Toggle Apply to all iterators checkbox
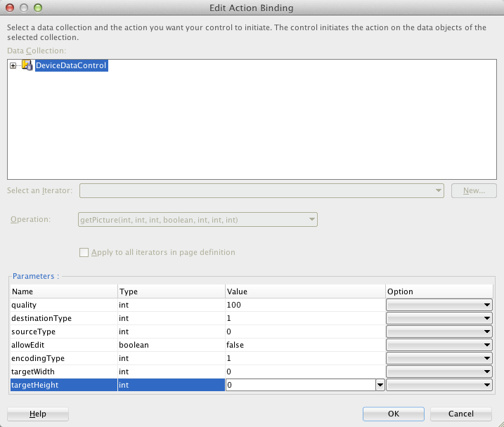504x427 pixels. [84, 252]
